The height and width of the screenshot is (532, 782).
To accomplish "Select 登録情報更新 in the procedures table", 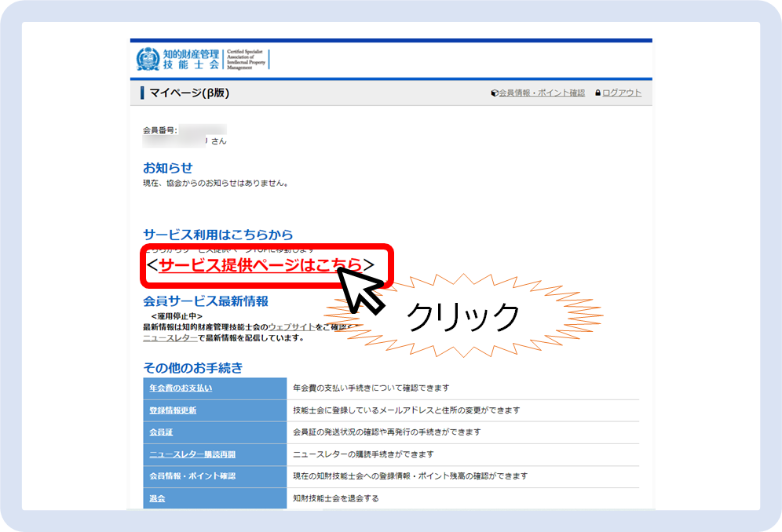I will [173, 410].
